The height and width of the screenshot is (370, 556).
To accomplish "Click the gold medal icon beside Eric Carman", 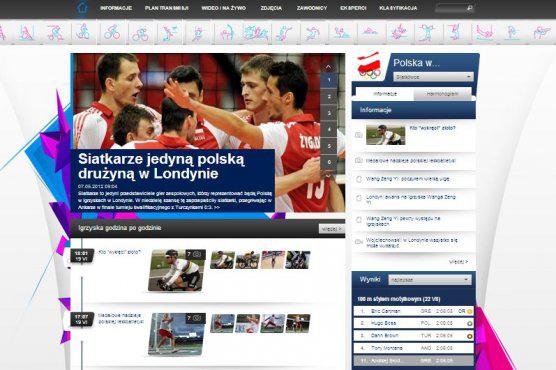I will pos(469,311).
